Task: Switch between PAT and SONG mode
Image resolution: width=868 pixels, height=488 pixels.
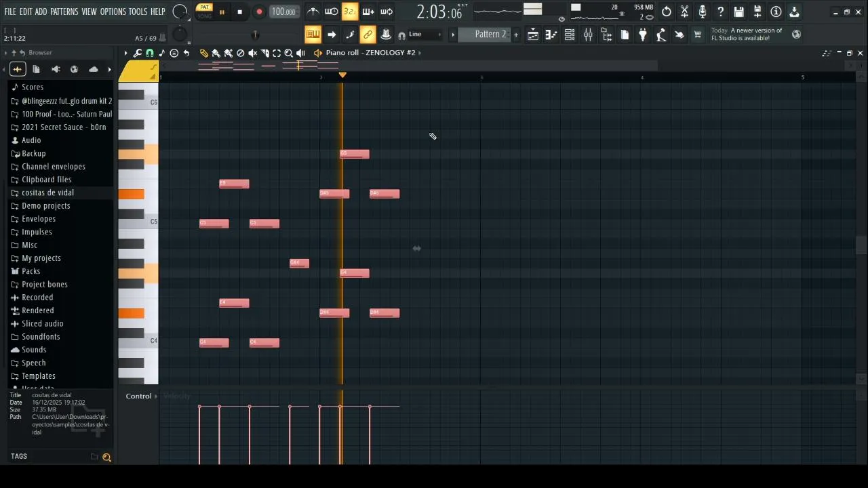Action: 204,12
